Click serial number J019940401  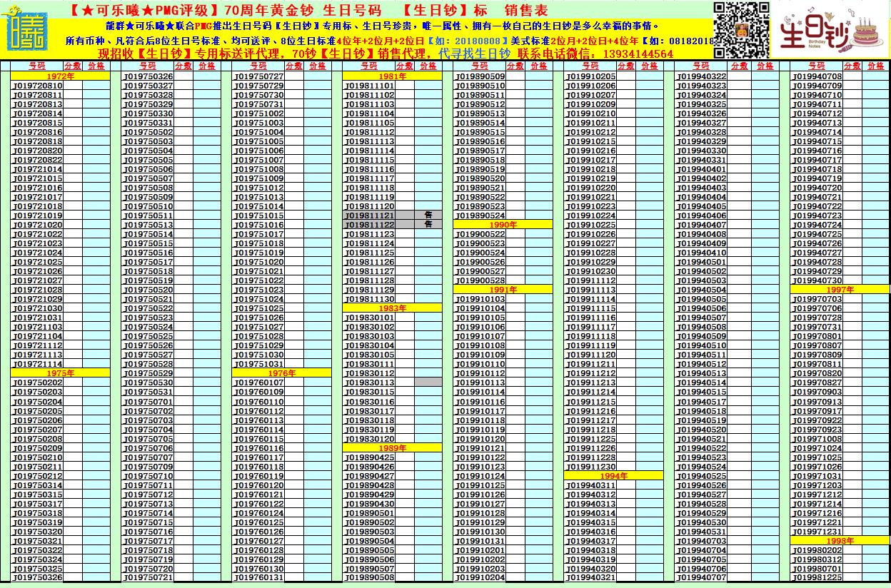click(702, 169)
